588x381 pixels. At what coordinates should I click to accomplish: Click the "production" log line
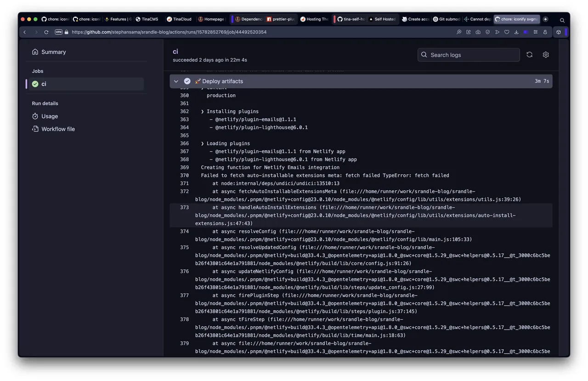point(221,96)
